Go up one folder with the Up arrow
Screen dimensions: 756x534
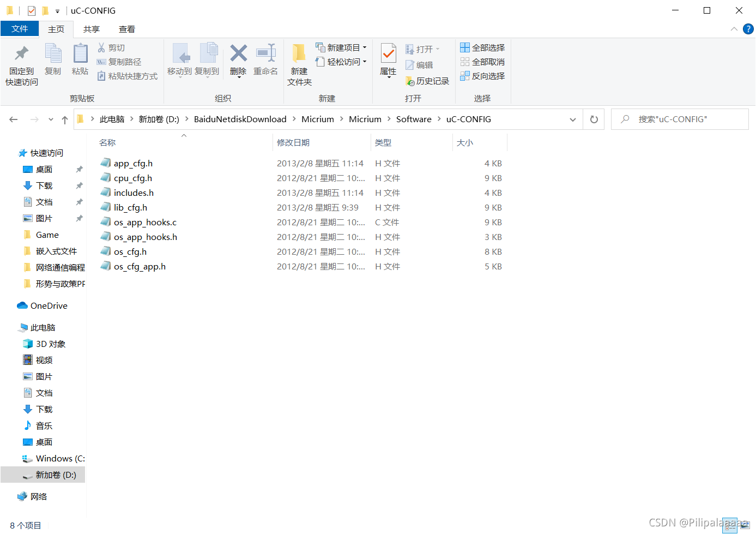point(65,119)
